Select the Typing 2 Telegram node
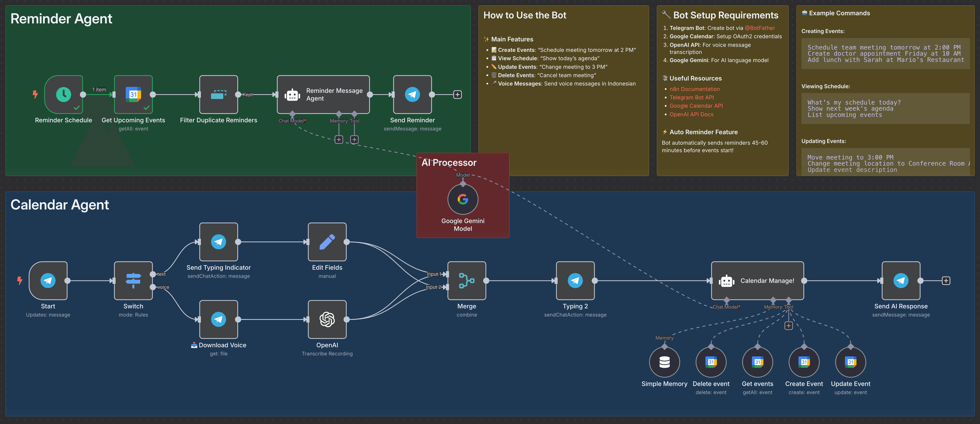This screenshot has height=424, width=980. click(575, 281)
